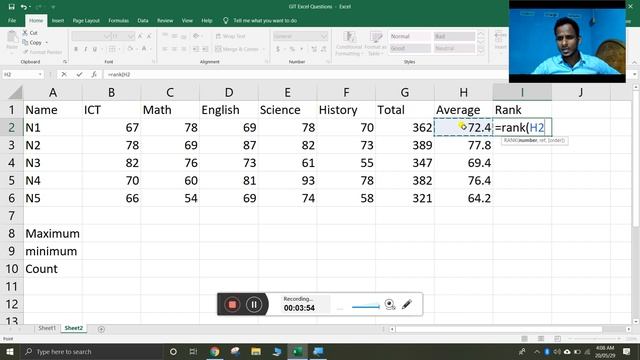Click the formula bar showing =rank(H2
The image size is (640, 360).
tap(306, 74)
